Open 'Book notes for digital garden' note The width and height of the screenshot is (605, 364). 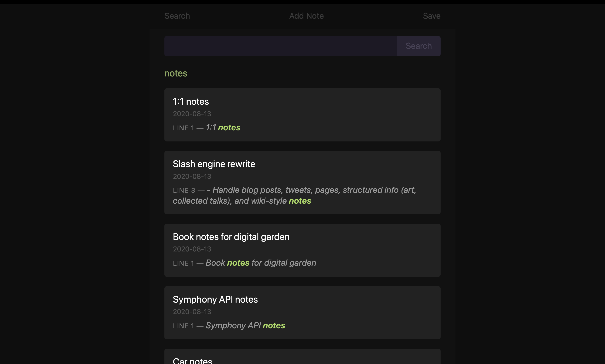[231, 237]
